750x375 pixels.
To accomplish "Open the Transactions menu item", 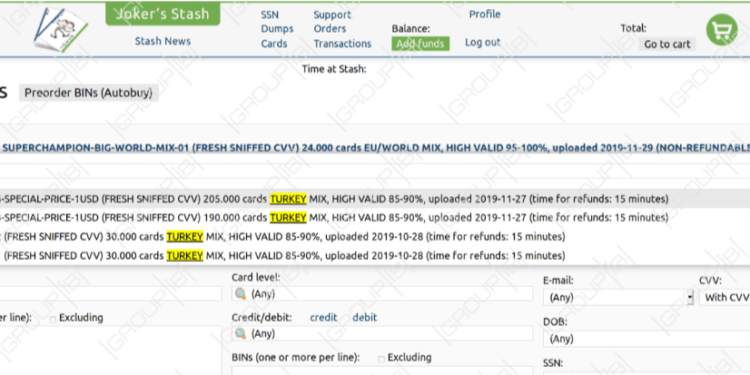I will (x=342, y=44).
